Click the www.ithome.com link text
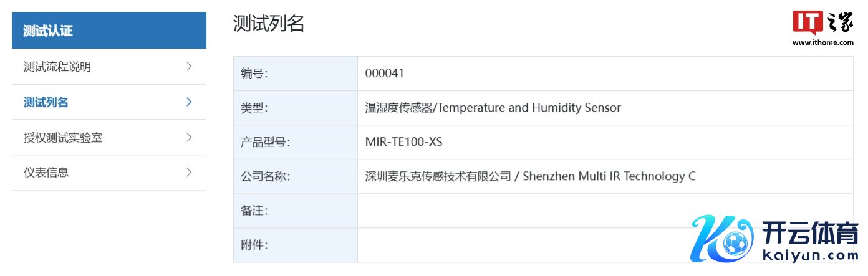This screenshot has height=276, width=868. (x=823, y=43)
